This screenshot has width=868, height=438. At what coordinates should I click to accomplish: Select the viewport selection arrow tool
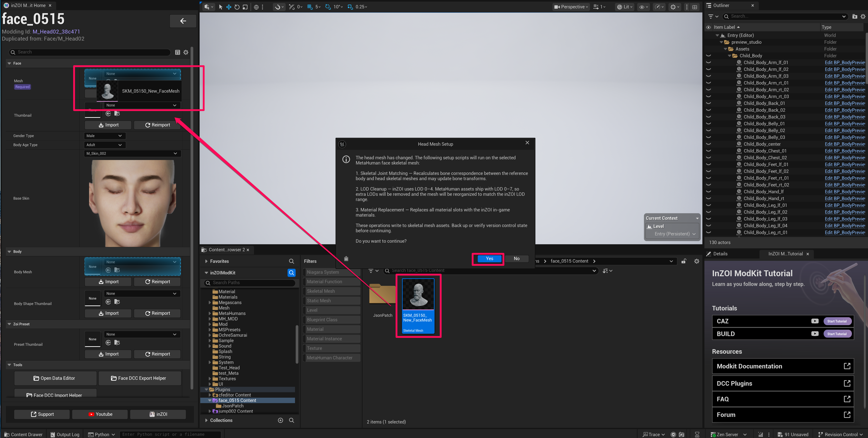click(x=221, y=7)
